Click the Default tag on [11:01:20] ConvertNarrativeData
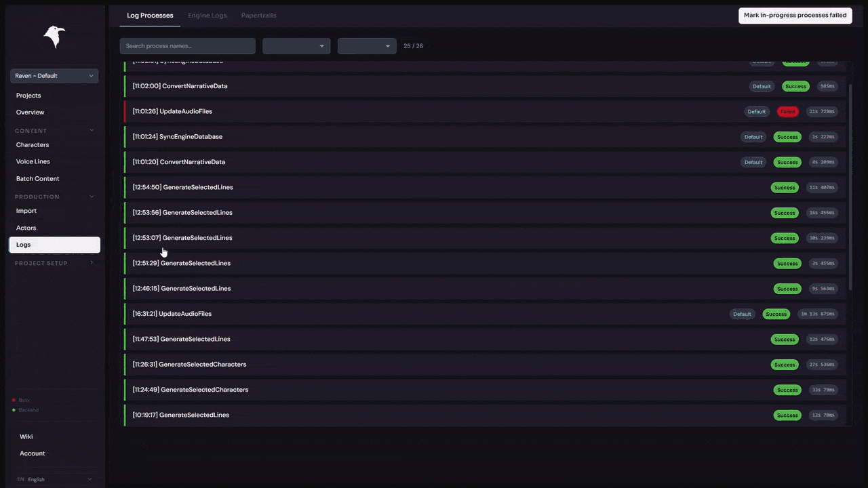 [x=753, y=163]
